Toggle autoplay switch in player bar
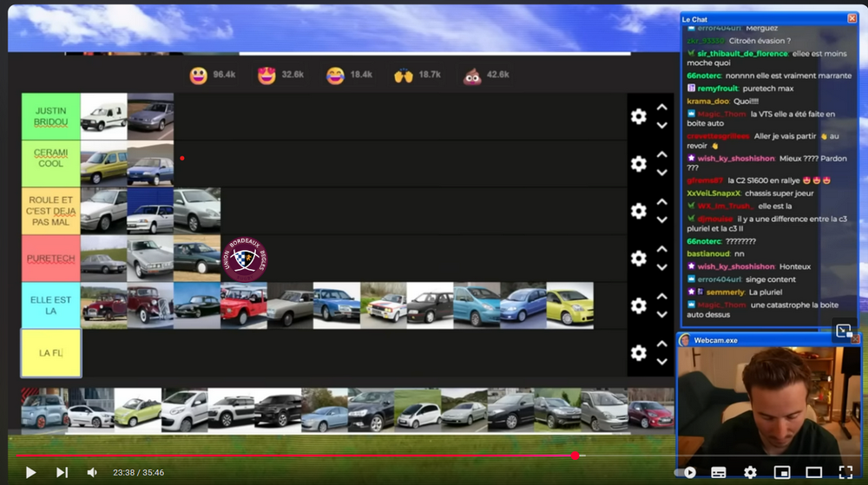 [686, 472]
